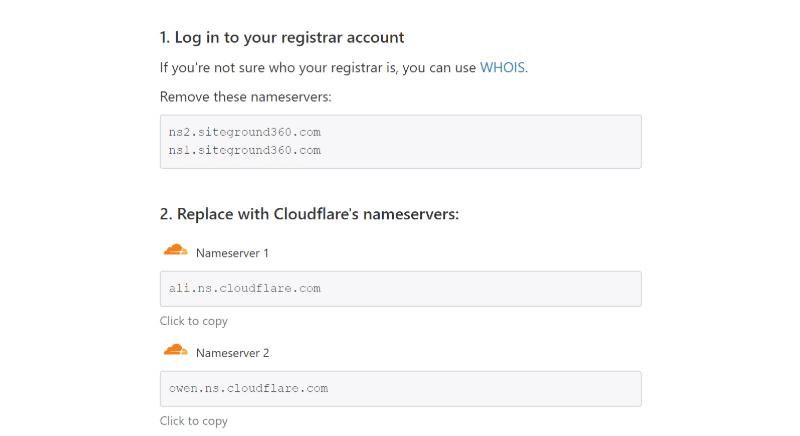Click to copy under ali.ns.cloudflare.com
The height and width of the screenshot is (436, 800).
pyautogui.click(x=194, y=321)
